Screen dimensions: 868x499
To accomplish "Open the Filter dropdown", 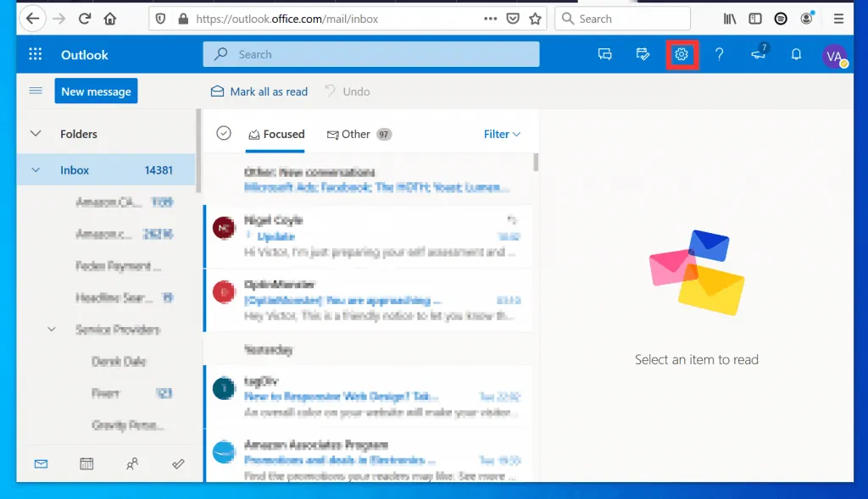I will [x=502, y=133].
